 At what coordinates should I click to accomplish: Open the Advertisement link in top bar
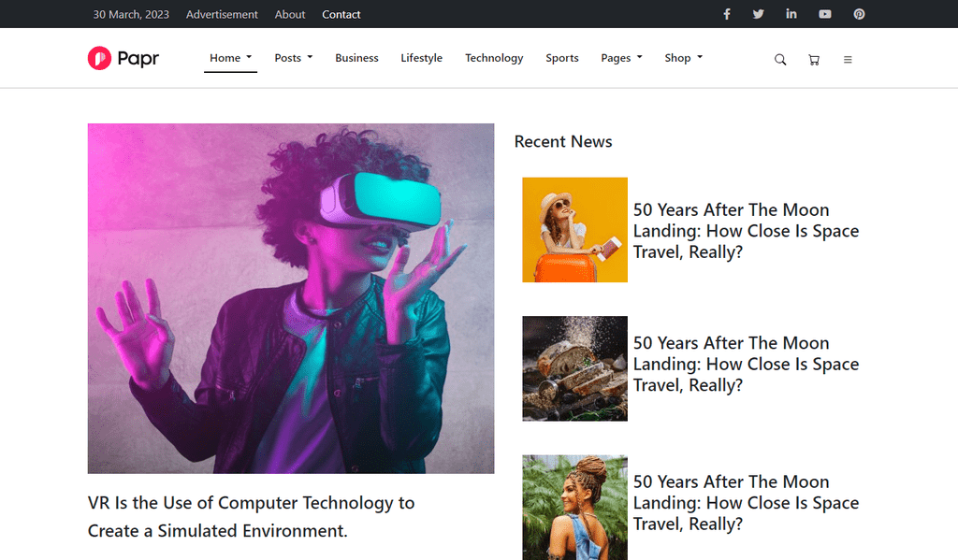tap(222, 14)
